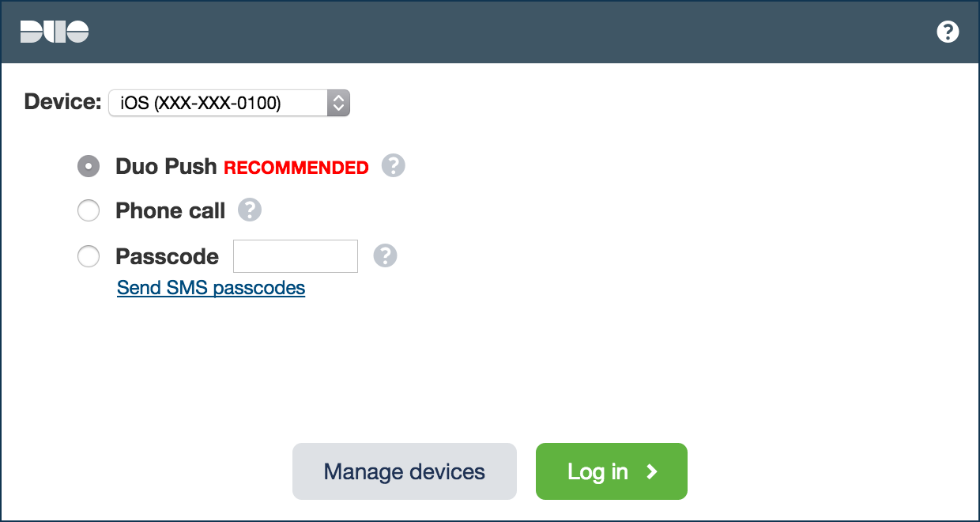
Task: Click the help icon beside the Passcode field
Action: [x=385, y=256]
